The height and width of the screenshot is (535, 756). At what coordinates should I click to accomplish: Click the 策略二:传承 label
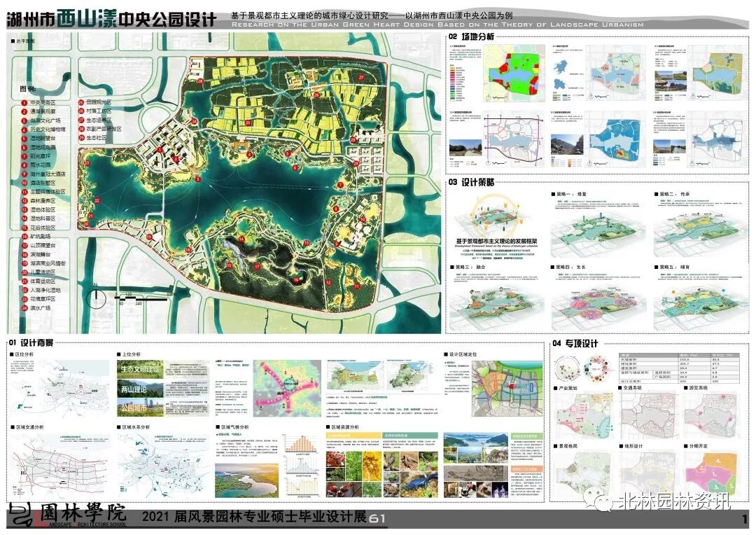click(672, 194)
